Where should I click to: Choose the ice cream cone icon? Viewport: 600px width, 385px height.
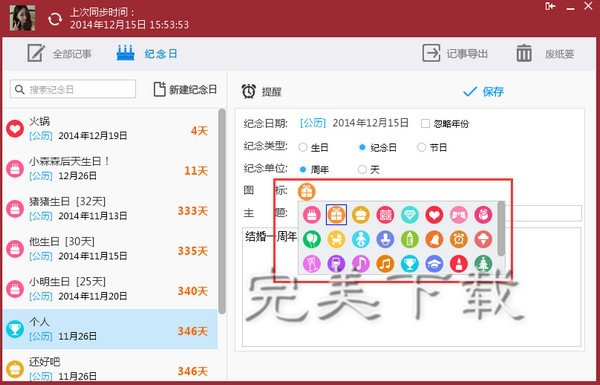pos(483,239)
